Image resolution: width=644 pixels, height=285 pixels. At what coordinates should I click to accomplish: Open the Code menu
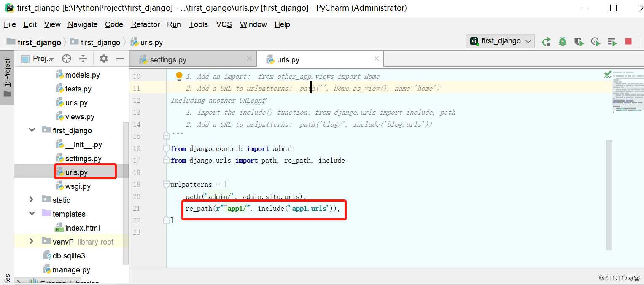[x=114, y=24]
